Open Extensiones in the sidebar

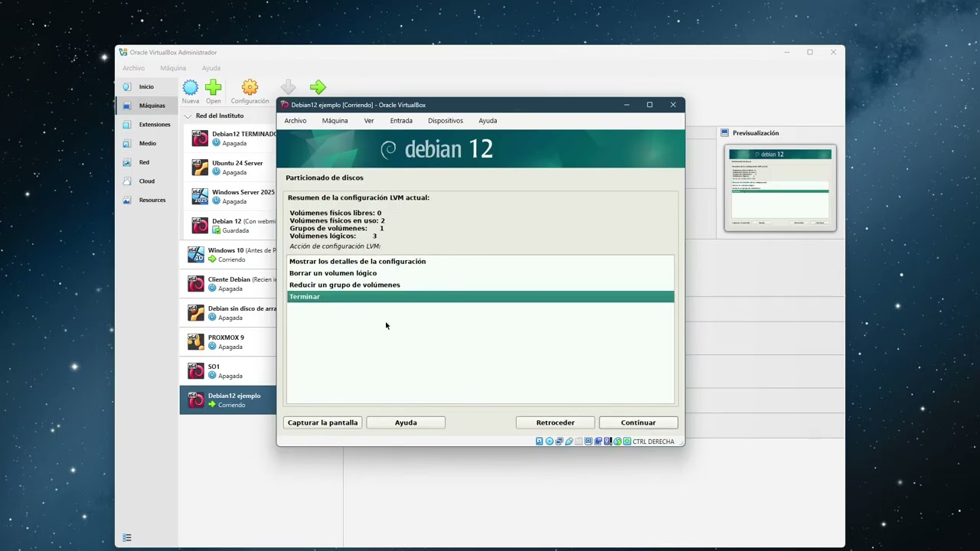(147, 124)
